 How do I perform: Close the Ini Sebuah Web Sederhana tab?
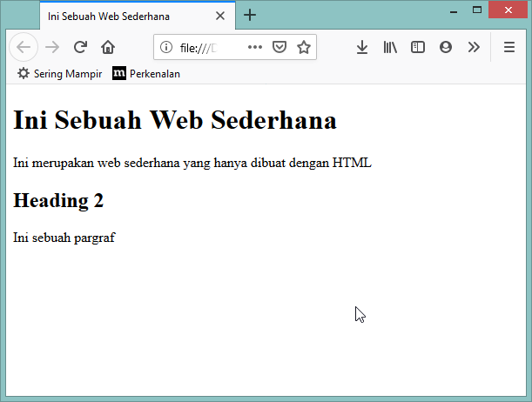(220, 16)
